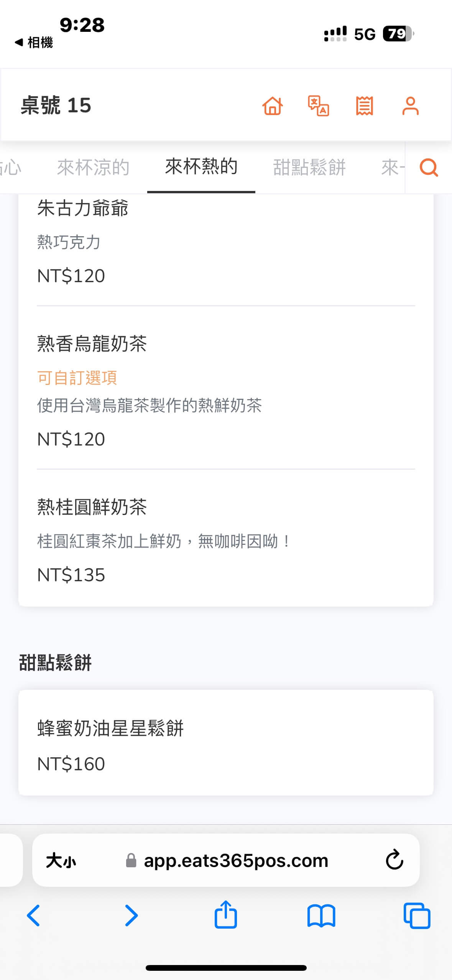The height and width of the screenshot is (980, 452).
Task: Select the 來杯熱的 tab
Action: (201, 167)
